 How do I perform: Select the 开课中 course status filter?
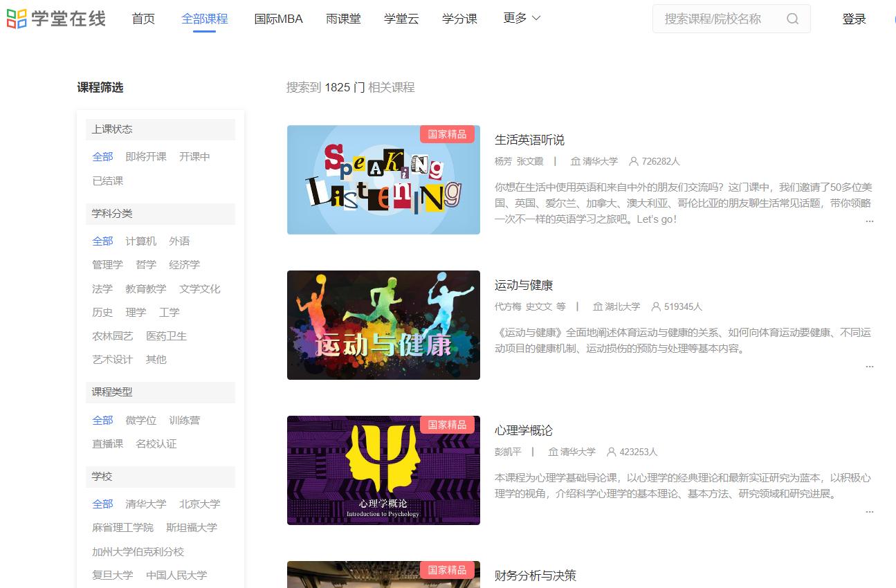coord(194,156)
